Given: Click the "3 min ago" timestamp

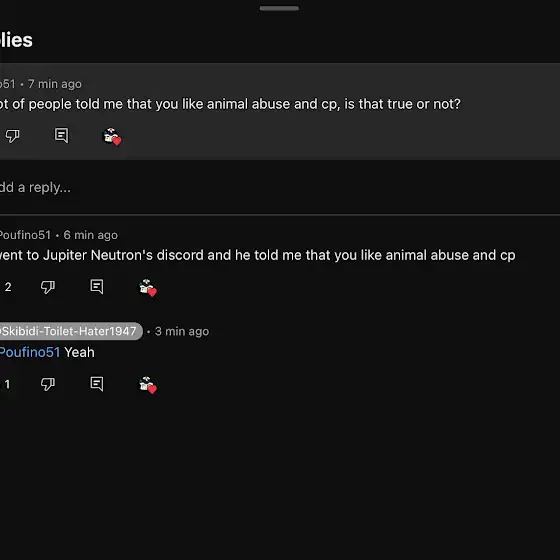Looking at the screenshot, I should click(x=182, y=331).
